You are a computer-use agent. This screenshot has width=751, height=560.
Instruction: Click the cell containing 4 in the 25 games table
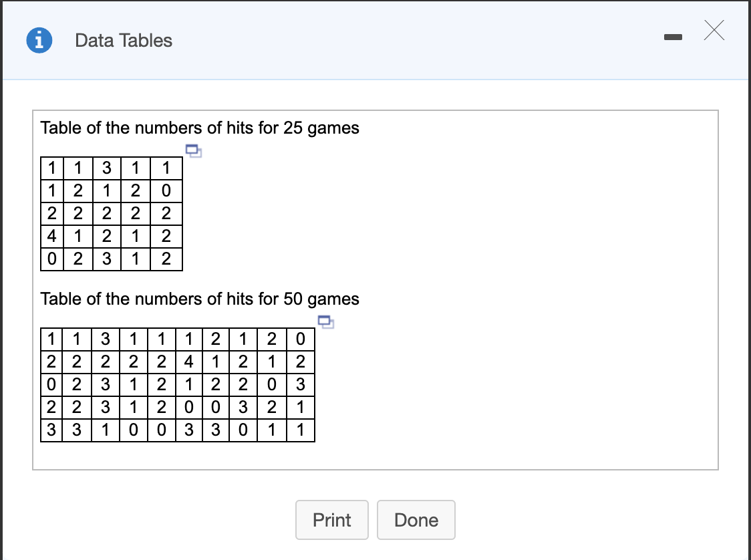pos(51,236)
